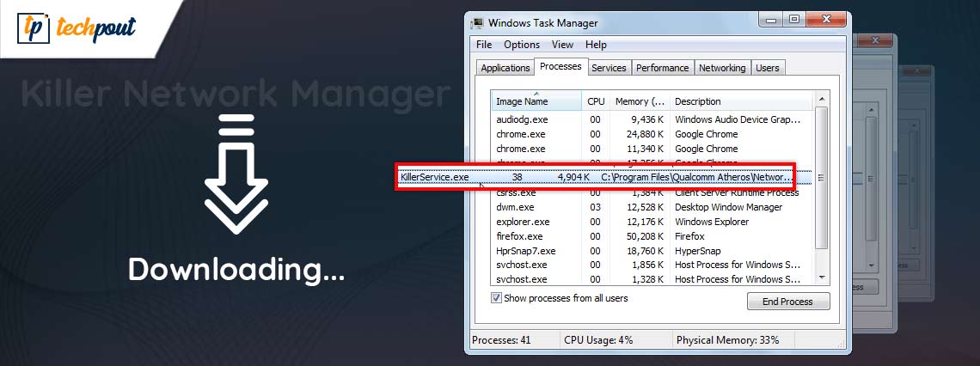The width and height of the screenshot is (980, 366).
Task: Select the explorer.exe process row
Action: 652,222
